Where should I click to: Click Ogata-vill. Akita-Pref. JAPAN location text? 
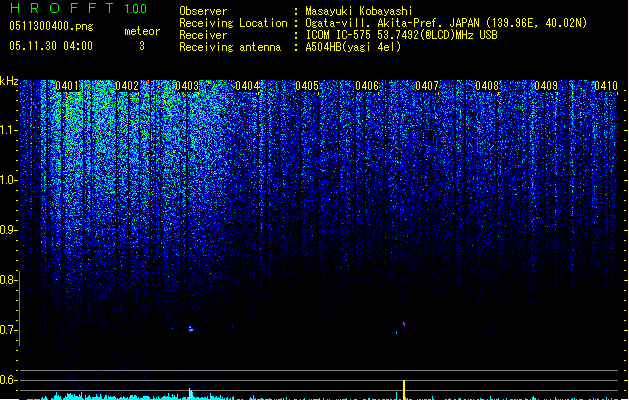click(x=446, y=23)
